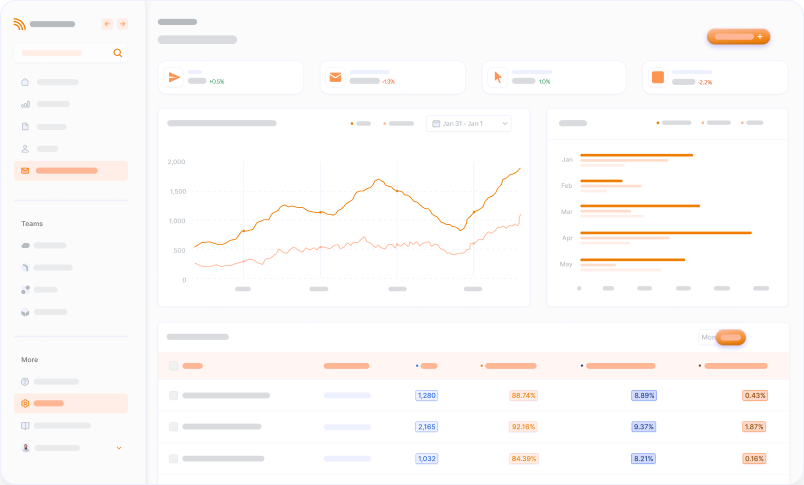Select the bar chart analytics sidebar icon
The height and width of the screenshot is (485, 804).
25,104
